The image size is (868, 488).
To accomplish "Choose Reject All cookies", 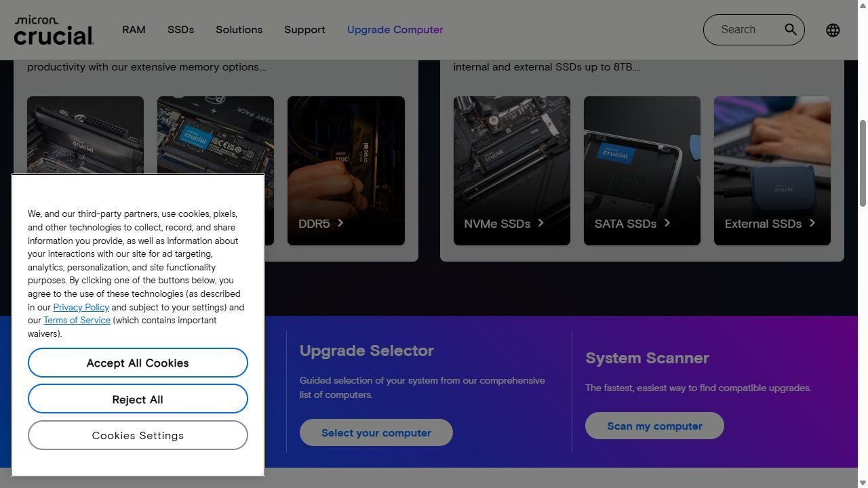I will click(x=138, y=399).
